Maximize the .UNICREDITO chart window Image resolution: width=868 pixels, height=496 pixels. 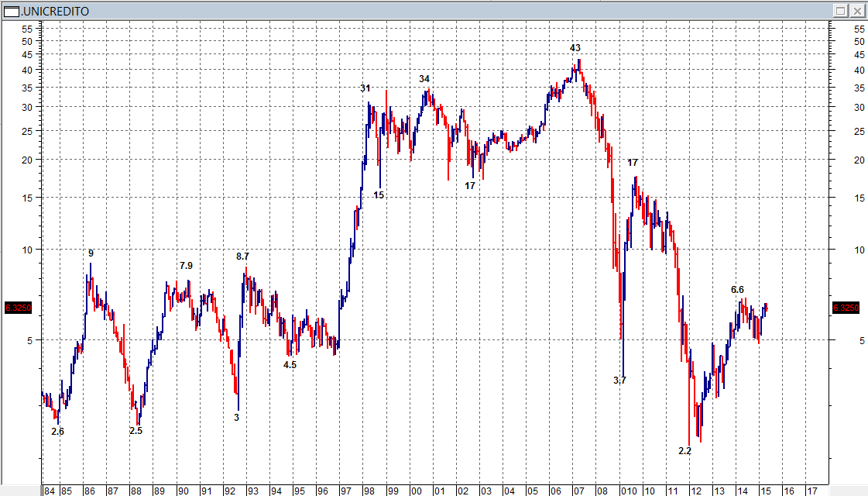(842, 11)
